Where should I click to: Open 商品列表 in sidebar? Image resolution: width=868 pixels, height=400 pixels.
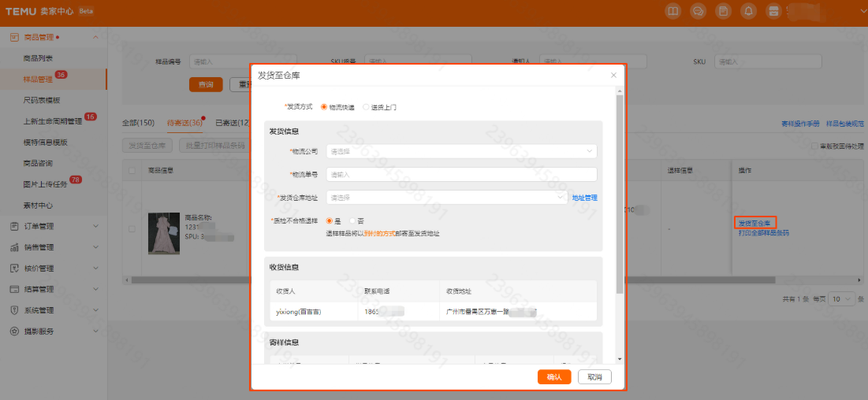click(38, 58)
